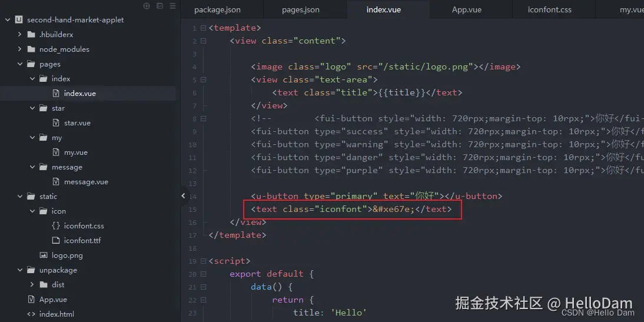644x322 pixels.
Task: Open star.vue from the file tree
Action: point(77,123)
